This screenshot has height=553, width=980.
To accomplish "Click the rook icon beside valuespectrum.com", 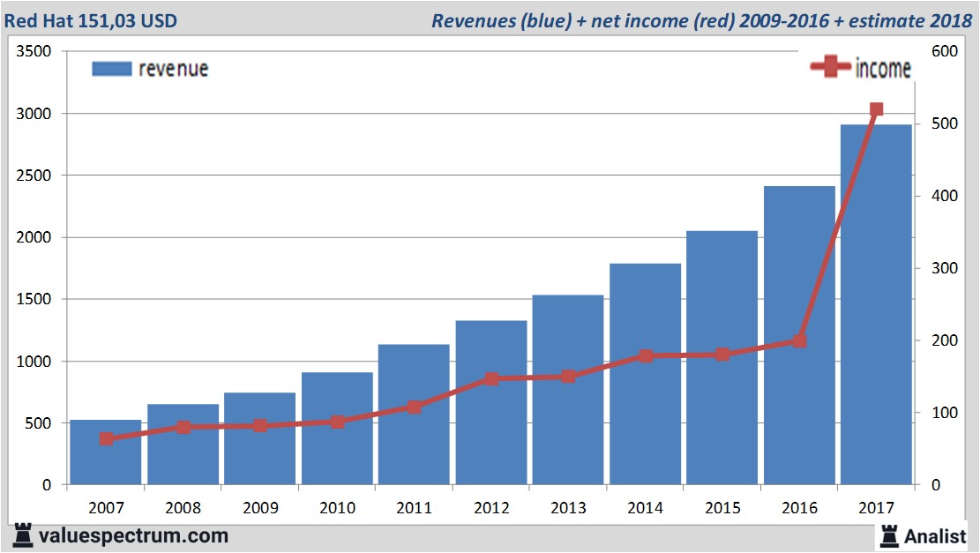I will pos(22,535).
